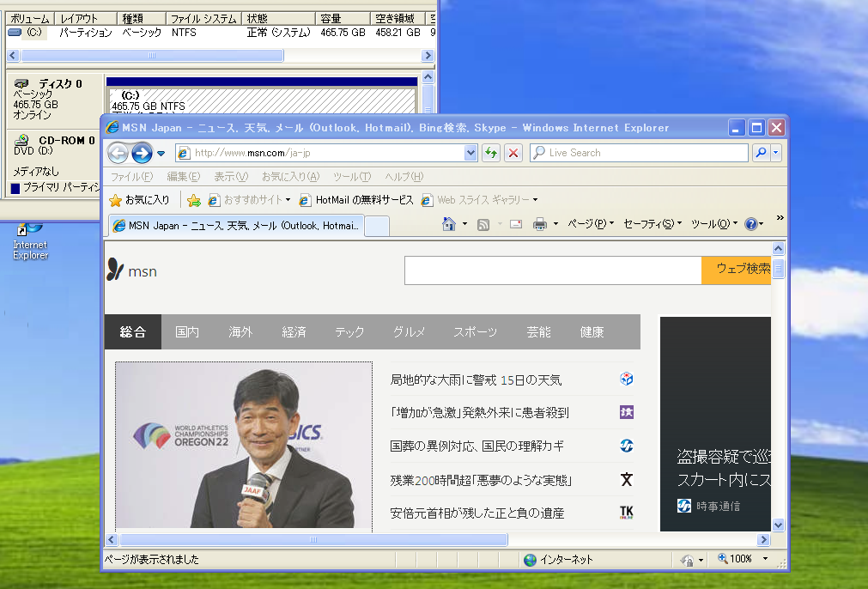Click the Home icon in command bar
Viewport: 868px width, 589px height.
coord(449,223)
